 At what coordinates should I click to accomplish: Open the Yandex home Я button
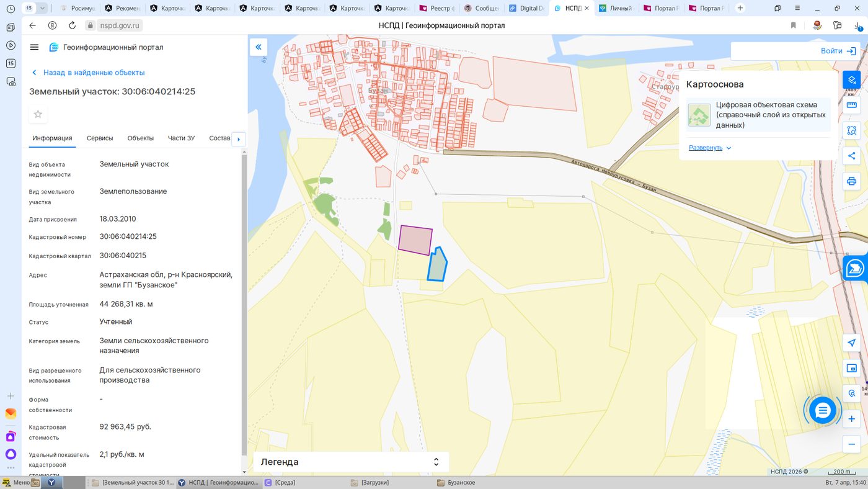(x=53, y=25)
